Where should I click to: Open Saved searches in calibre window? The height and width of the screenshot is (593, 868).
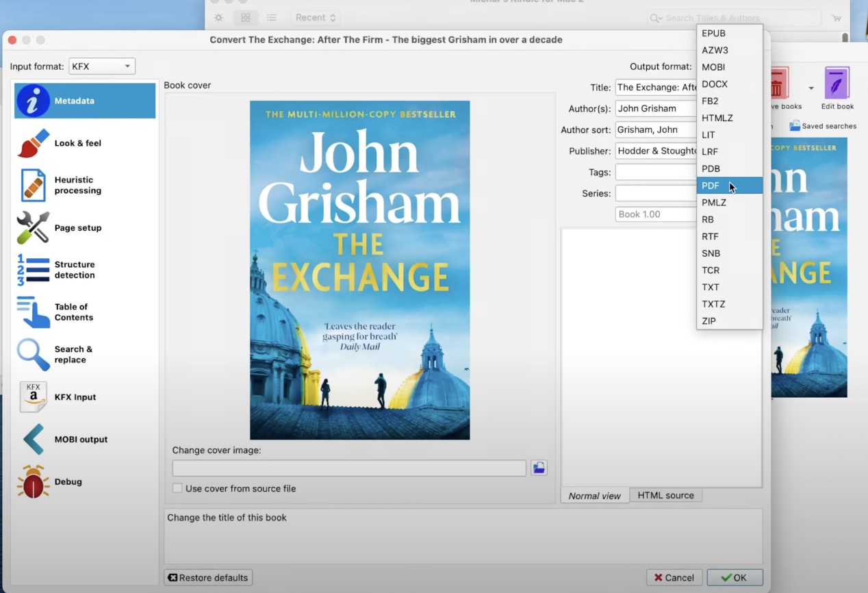tap(822, 126)
